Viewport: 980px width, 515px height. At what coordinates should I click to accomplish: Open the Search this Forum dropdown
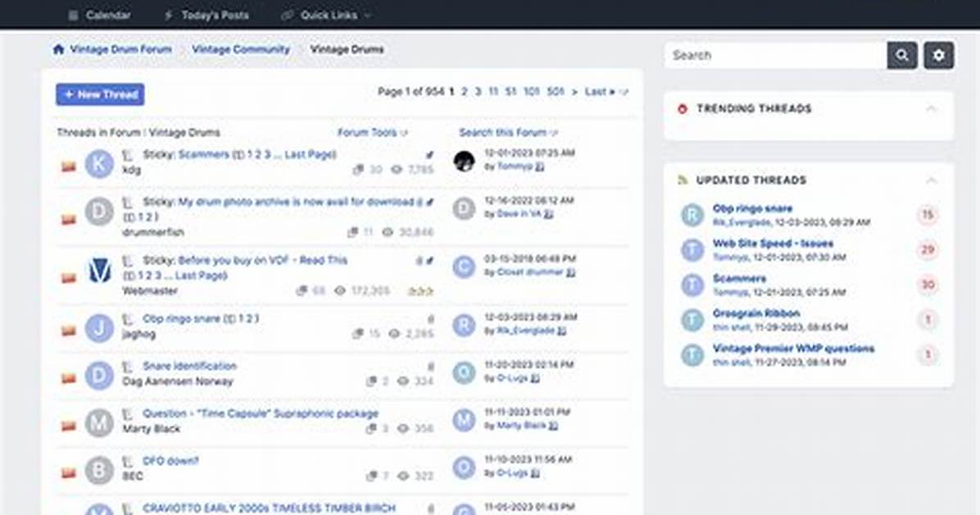coord(508,133)
